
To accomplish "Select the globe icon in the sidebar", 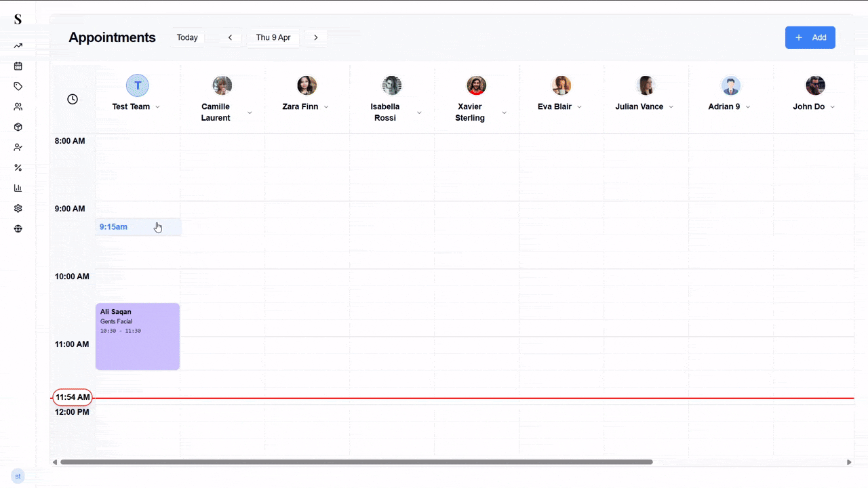I will 18,228.
